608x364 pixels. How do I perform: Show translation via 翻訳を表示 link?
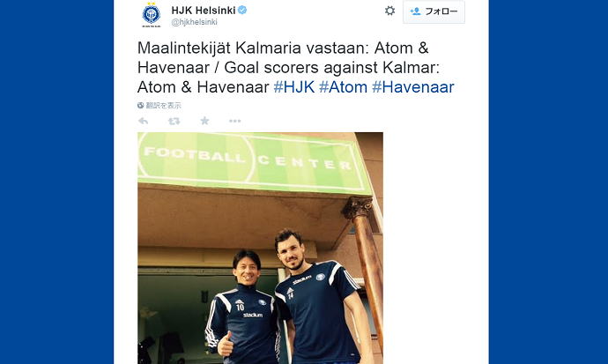[x=163, y=106]
